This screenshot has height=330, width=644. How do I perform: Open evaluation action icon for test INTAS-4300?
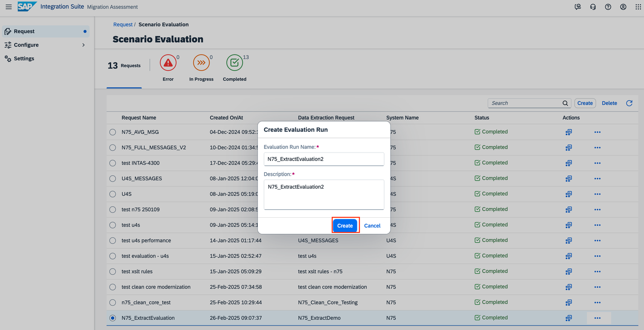pos(568,163)
